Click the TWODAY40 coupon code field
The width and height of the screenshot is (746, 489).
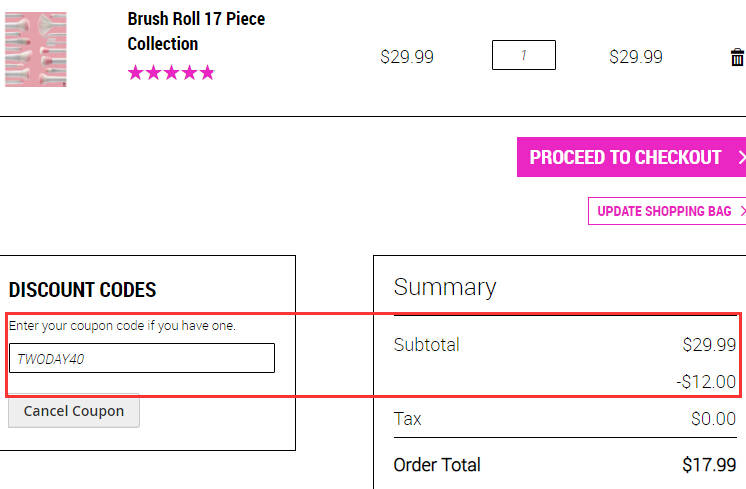[x=142, y=358]
